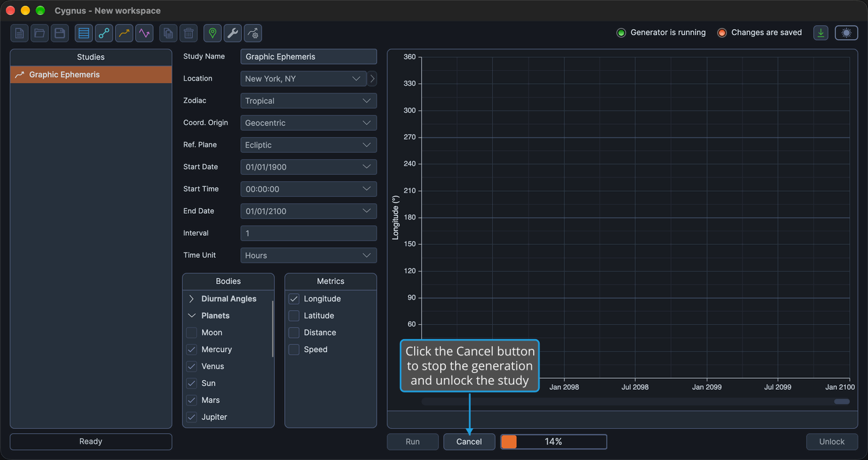Open the Zodiac dropdown set to Tropical
The height and width of the screenshot is (460, 868).
tap(309, 101)
